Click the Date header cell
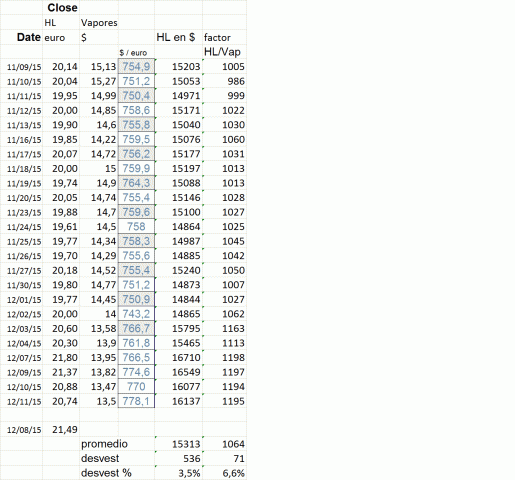Screen dimensions: 515x480 [29, 37]
